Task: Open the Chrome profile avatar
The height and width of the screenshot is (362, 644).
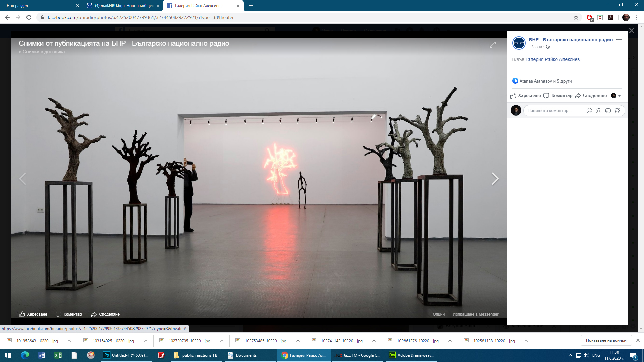Action: tap(626, 17)
